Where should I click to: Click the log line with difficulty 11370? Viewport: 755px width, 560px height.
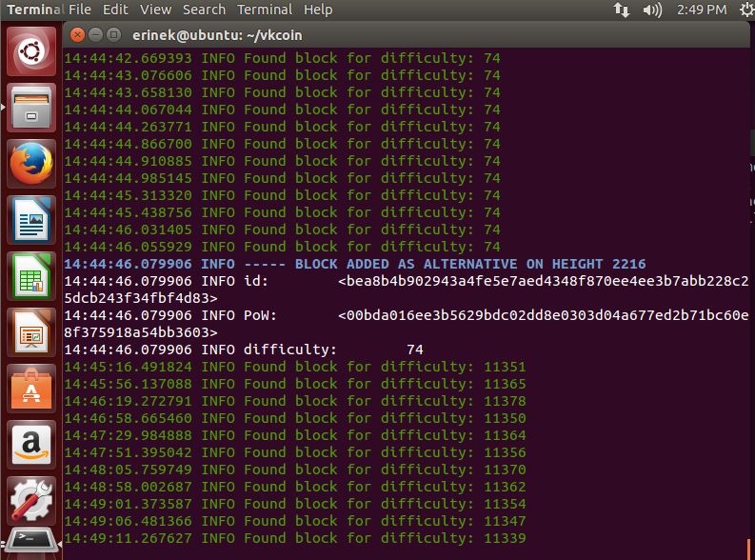click(295, 470)
